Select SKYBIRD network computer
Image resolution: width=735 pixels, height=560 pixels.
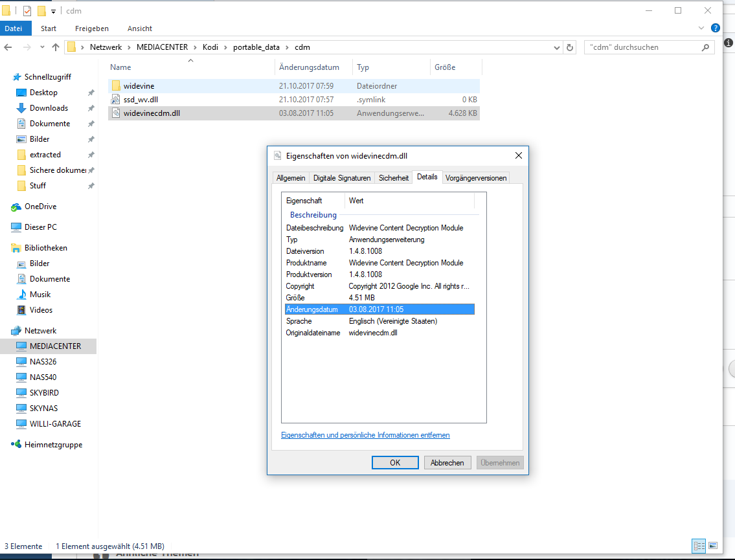pos(44,393)
